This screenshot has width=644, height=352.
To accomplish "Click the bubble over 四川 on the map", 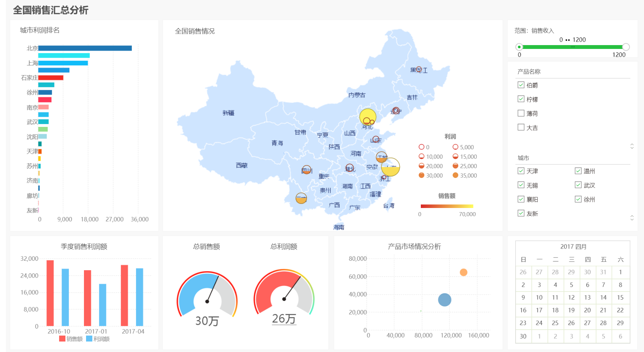I will pos(306,169).
